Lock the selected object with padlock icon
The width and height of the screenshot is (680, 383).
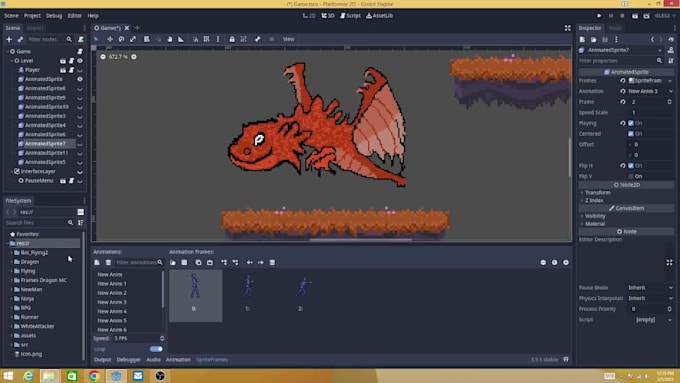(232, 39)
